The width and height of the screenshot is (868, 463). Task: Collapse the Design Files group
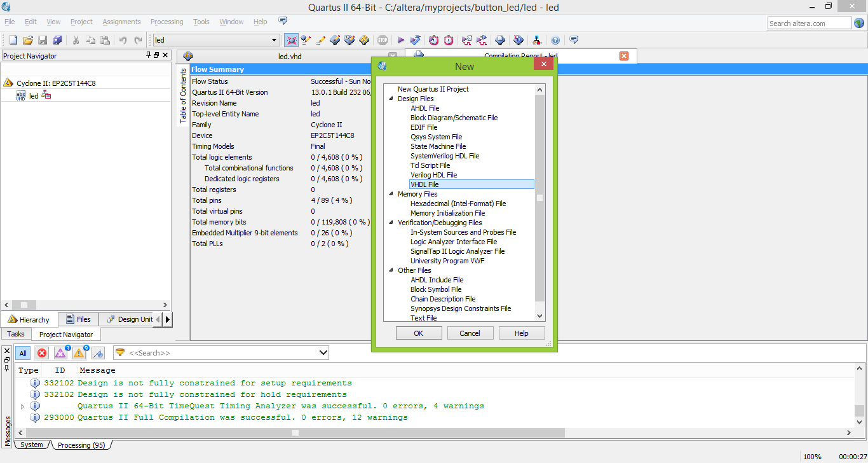[x=391, y=99]
